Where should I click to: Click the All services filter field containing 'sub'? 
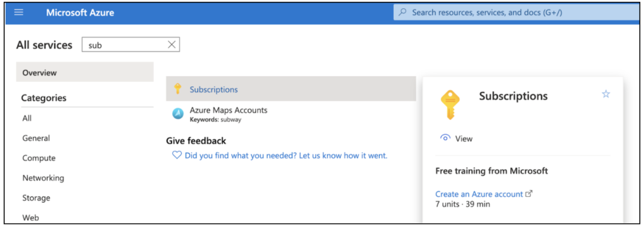[x=131, y=45]
